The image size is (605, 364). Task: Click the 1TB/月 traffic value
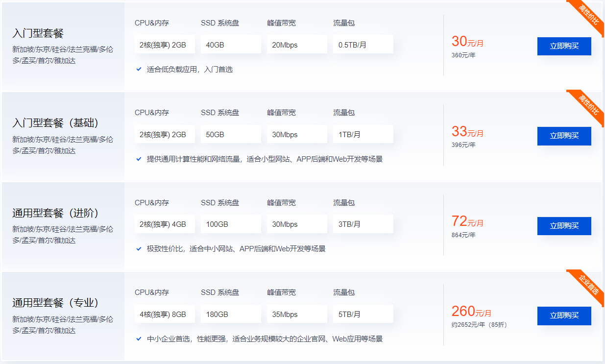point(363,134)
